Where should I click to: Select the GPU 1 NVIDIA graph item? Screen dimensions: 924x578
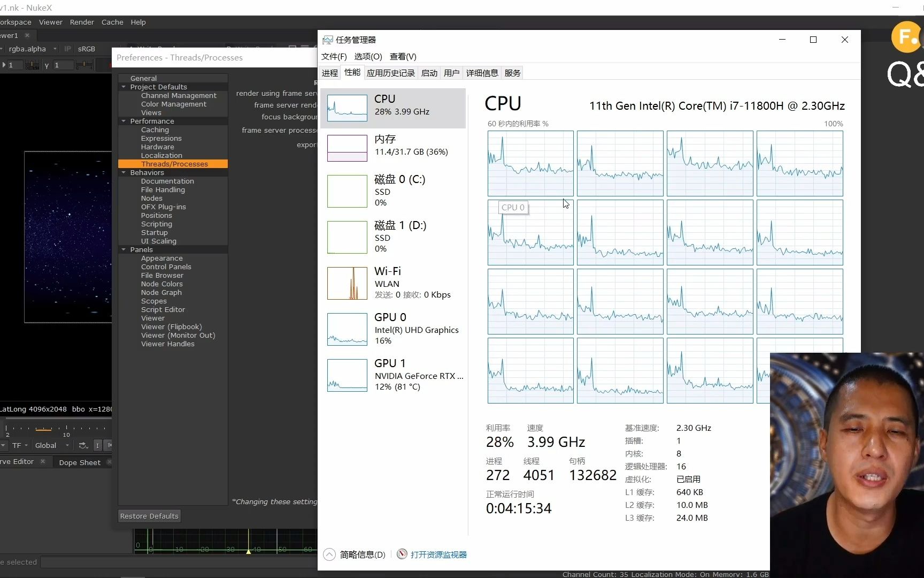point(347,375)
